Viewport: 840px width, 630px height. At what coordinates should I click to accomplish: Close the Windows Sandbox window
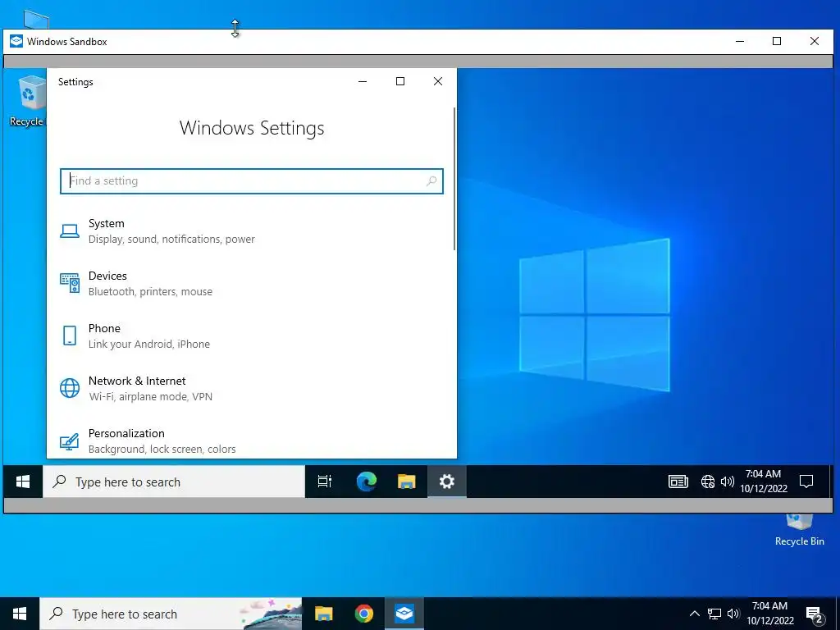coord(815,41)
